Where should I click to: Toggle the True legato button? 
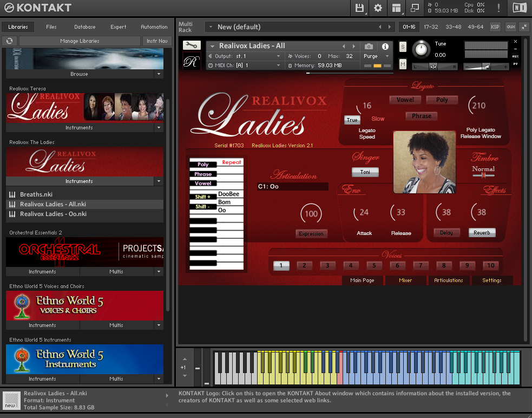(352, 120)
